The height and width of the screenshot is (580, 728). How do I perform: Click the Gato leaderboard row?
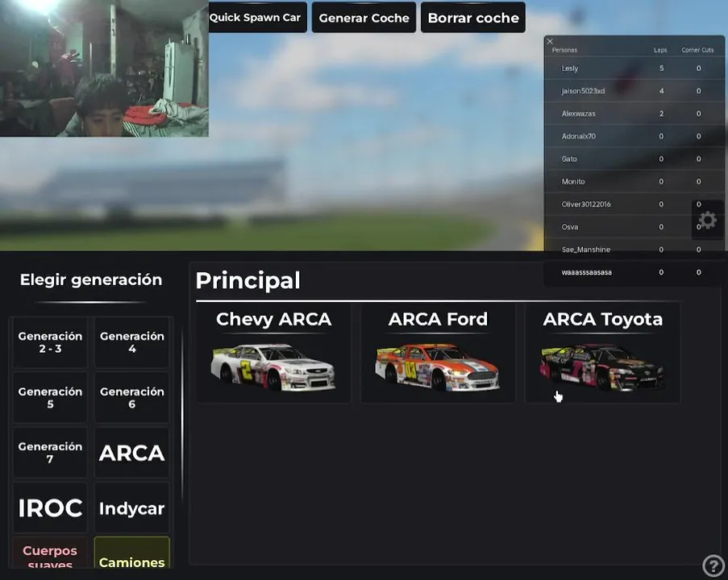(634, 159)
